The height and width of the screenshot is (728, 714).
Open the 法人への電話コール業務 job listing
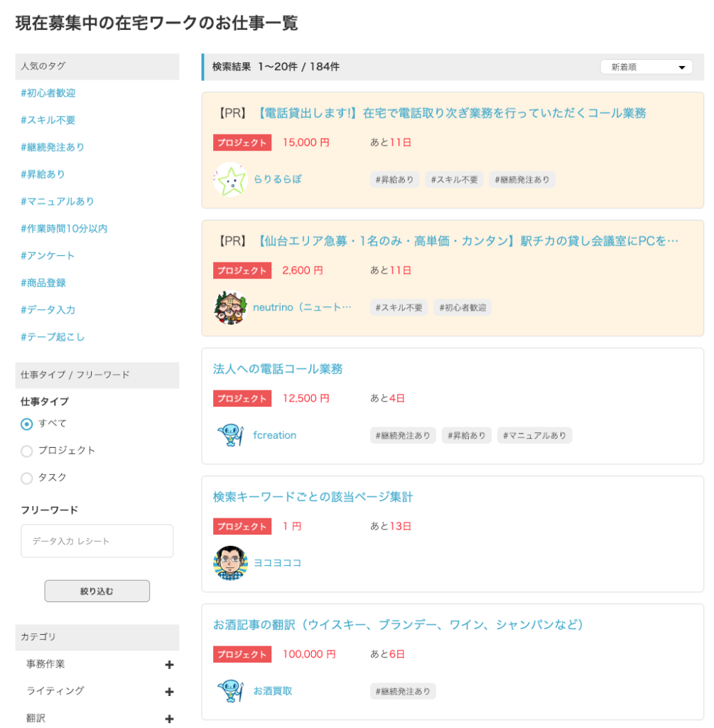(x=278, y=369)
